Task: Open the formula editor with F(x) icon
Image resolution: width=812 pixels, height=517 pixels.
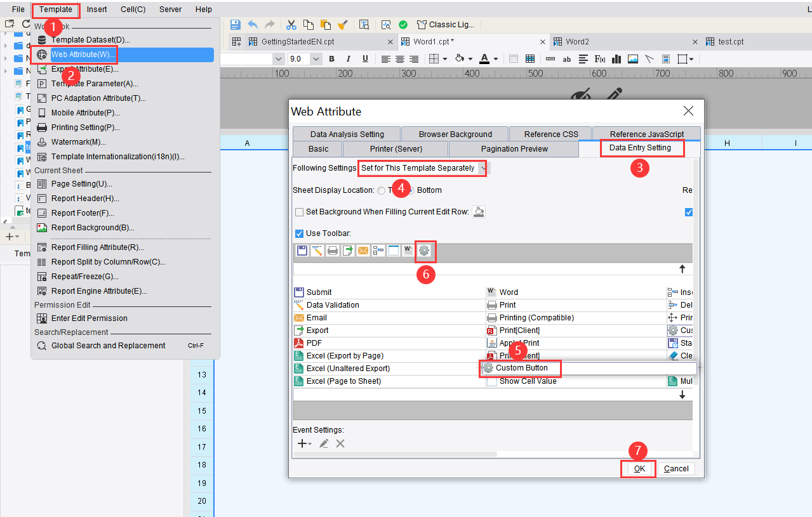Action: tap(599, 58)
